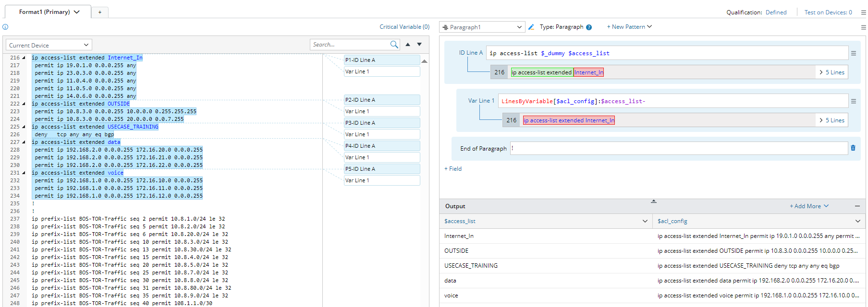Expand the 5 Lines under ID Line A
The height and width of the screenshot is (307, 868).
[832, 72]
